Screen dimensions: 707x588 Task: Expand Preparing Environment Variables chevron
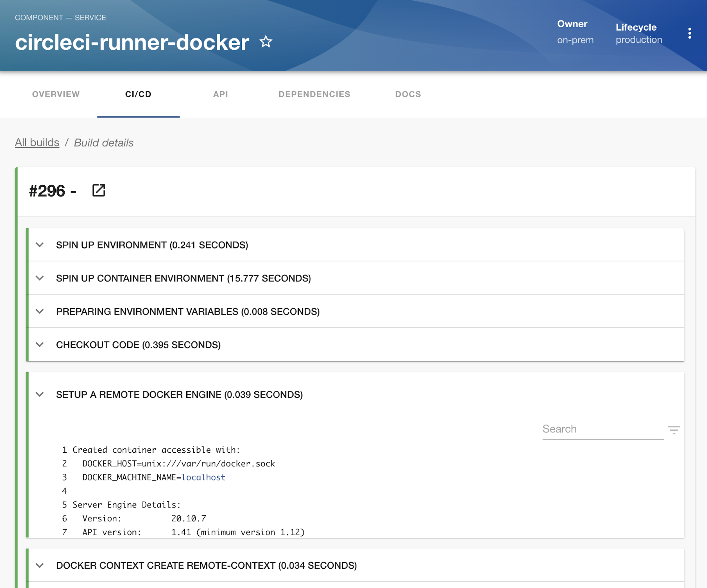(x=40, y=311)
